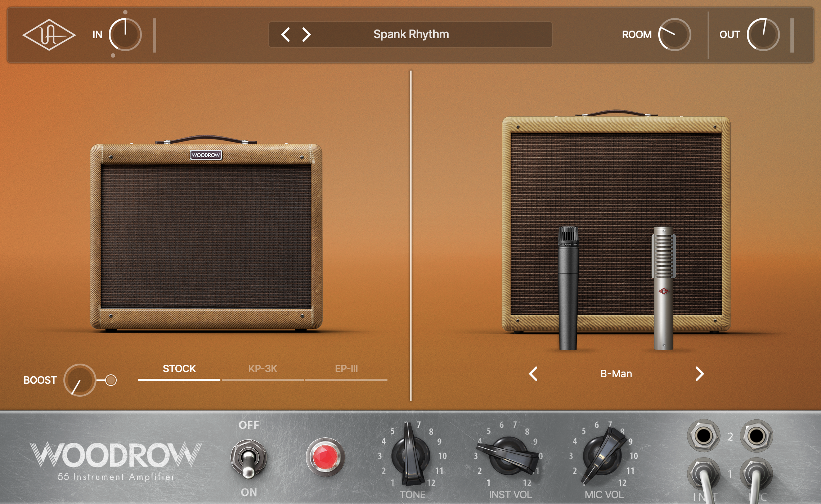Open the next preset with the right arrow
Screen dimensions: 821x504
[x=306, y=35]
